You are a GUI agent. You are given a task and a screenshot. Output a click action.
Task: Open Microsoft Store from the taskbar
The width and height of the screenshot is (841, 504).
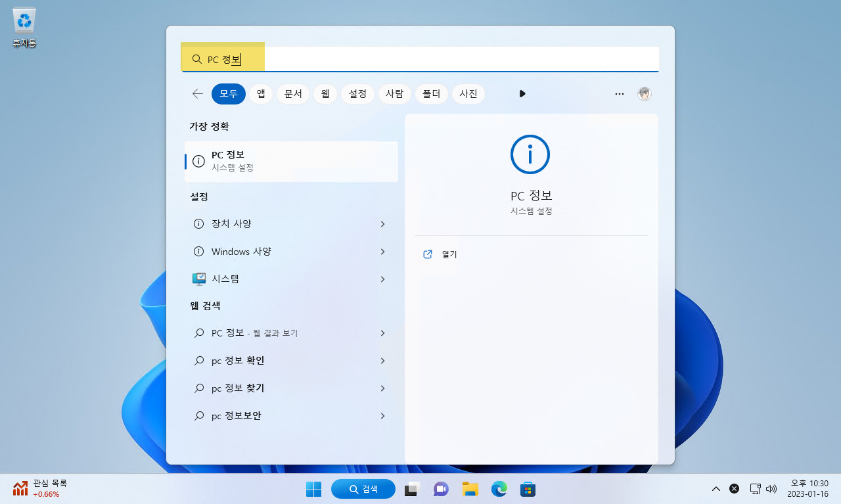click(x=528, y=489)
